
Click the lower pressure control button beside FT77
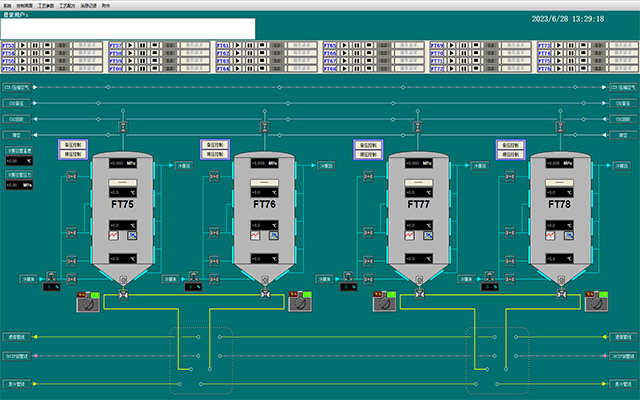coord(367,155)
